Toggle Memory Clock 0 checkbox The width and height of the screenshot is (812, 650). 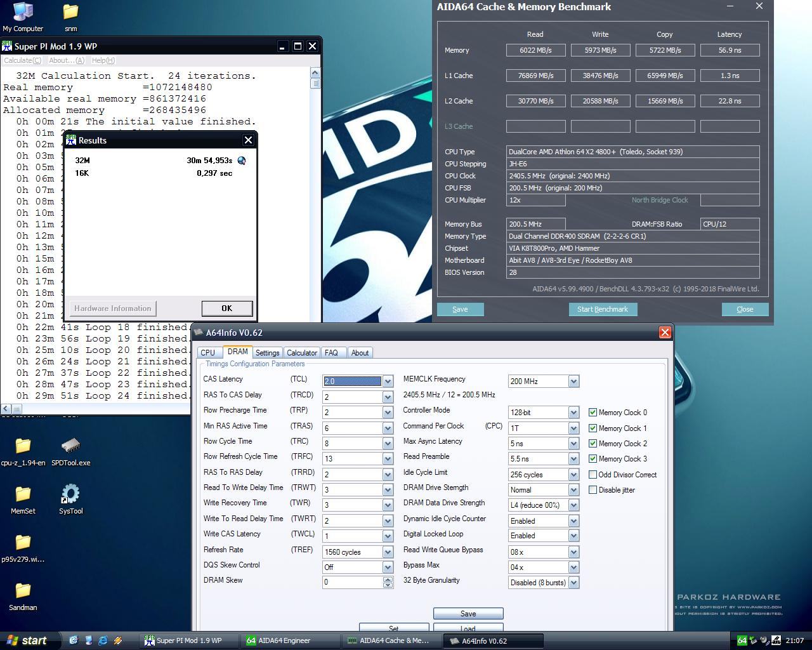593,413
